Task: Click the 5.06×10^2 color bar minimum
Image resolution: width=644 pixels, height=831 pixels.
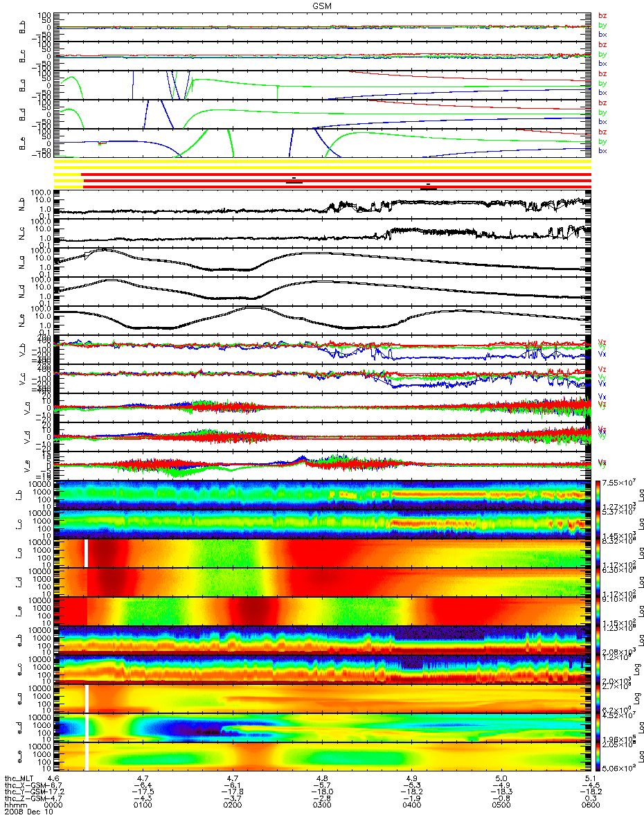Action: point(620,769)
